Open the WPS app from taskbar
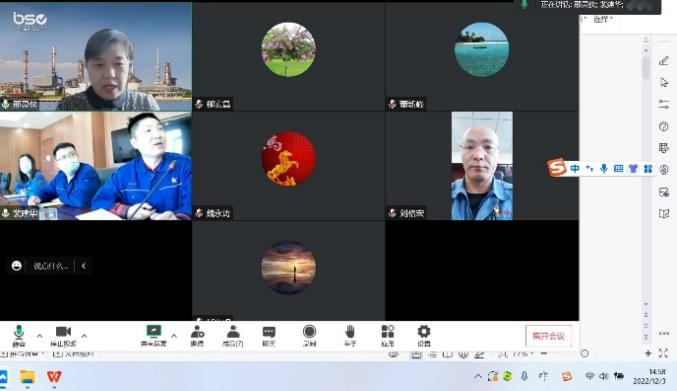The image size is (677, 391). coord(54,377)
